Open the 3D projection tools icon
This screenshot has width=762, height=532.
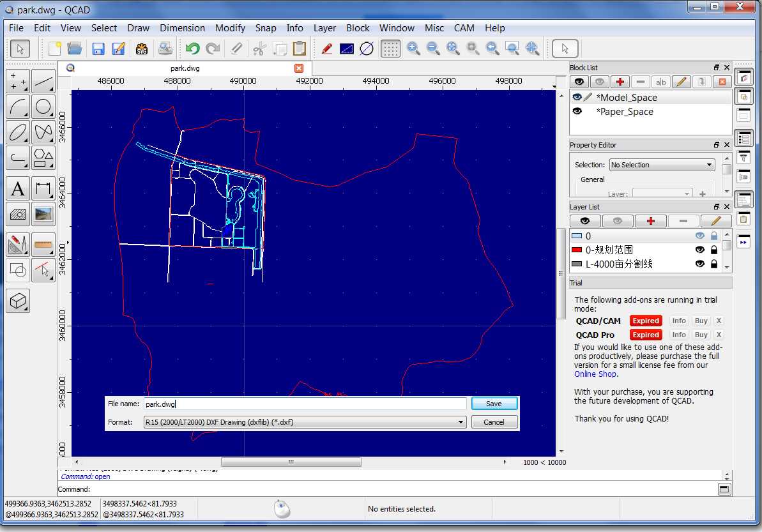pos(19,300)
